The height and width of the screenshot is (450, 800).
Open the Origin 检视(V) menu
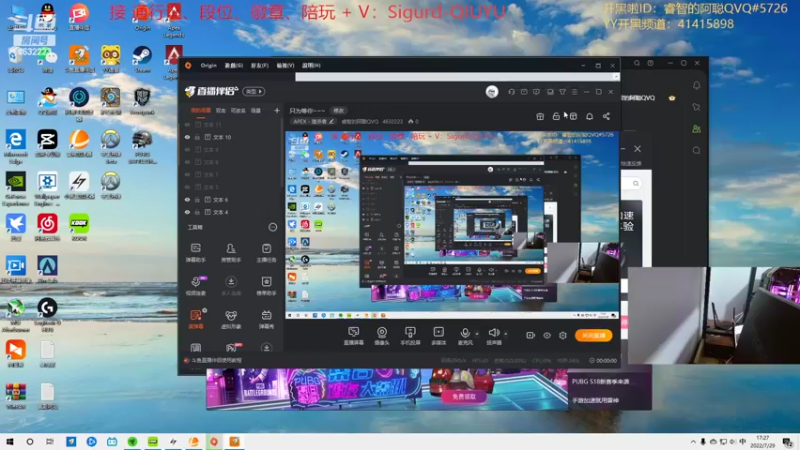(285, 65)
